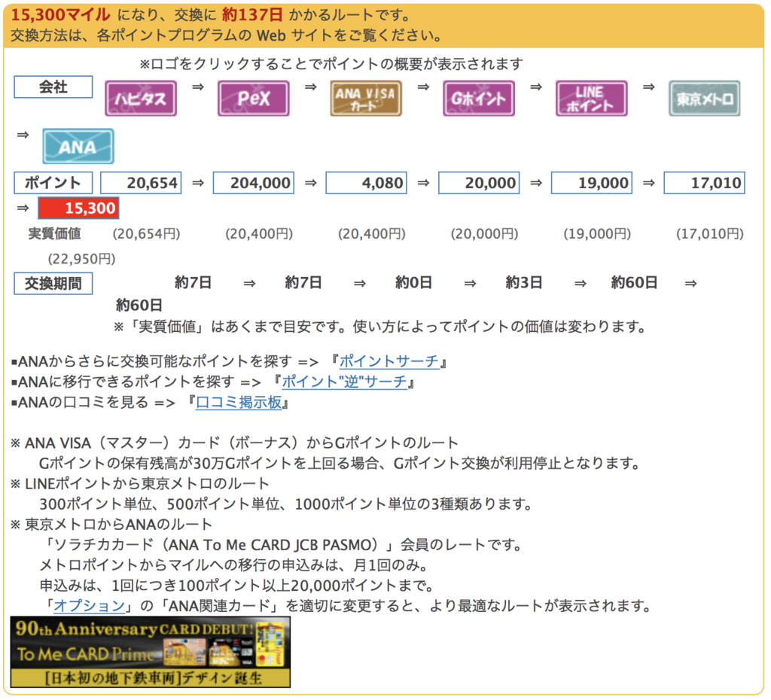Open the 口コミ掲示板 link
771x700 pixels.
coord(239,403)
